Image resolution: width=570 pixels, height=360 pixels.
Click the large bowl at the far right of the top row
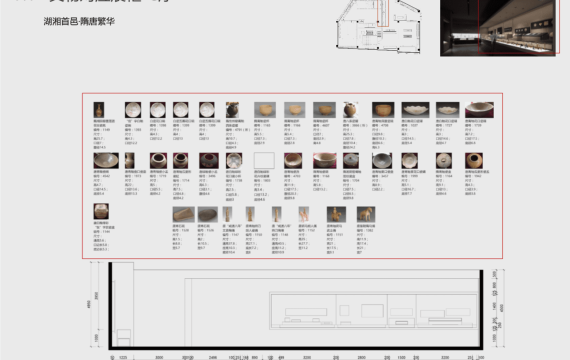pos(479,109)
